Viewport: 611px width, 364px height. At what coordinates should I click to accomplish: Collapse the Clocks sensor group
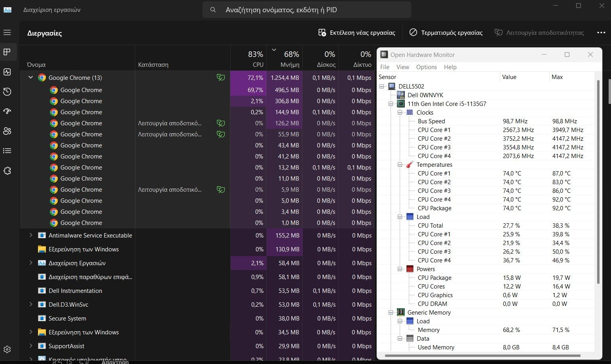(x=400, y=112)
